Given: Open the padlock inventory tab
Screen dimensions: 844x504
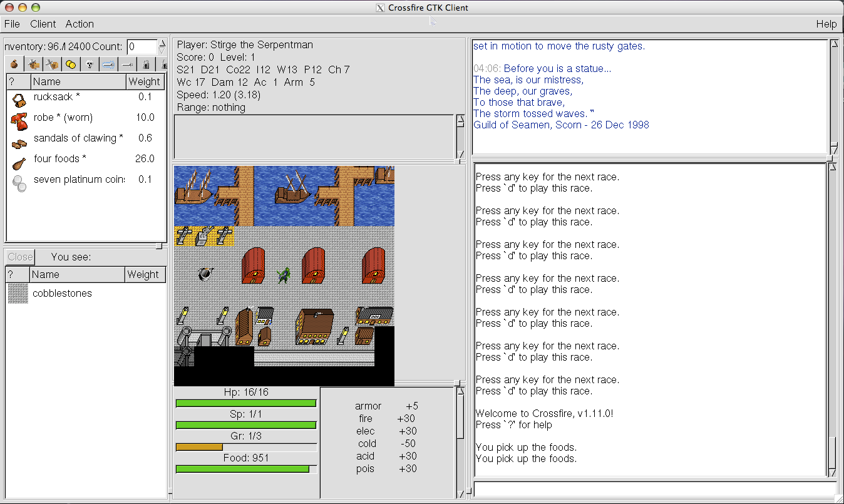Looking at the screenshot, I should [145, 64].
